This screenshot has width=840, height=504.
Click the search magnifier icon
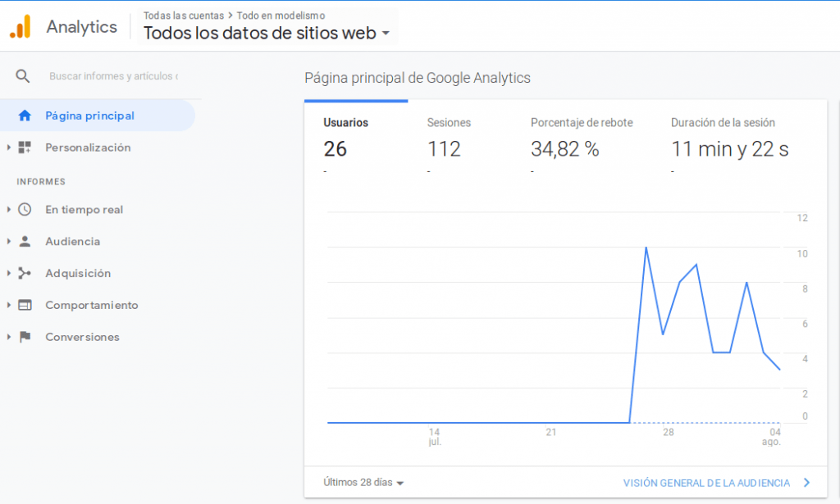tap(22, 76)
